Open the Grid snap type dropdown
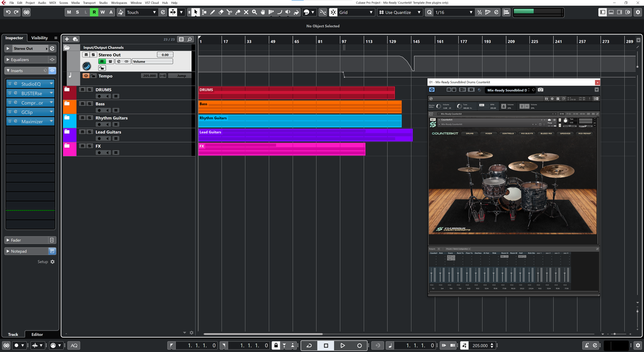644x352 pixels. point(371,12)
